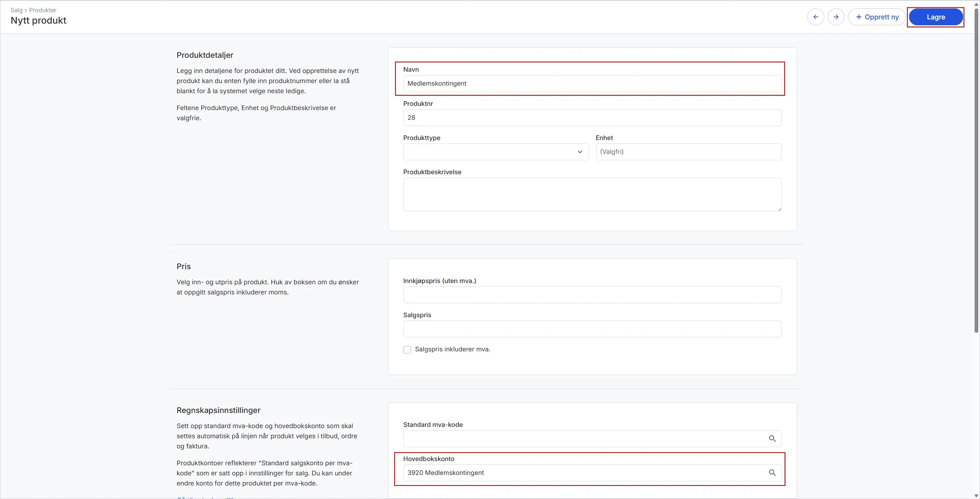The width and height of the screenshot is (980, 499).
Task: Click the Innkjøpspris (uten mva.) field
Action: 592,295
